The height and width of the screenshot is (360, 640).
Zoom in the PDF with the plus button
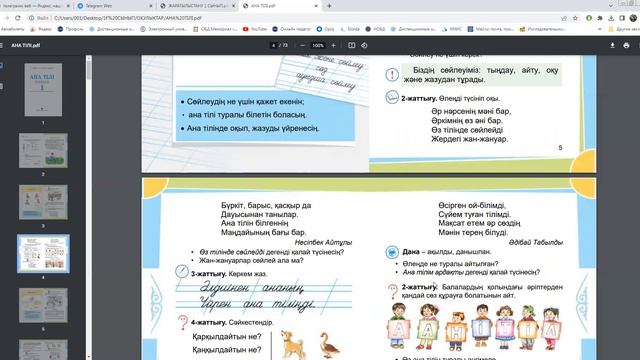333,45
